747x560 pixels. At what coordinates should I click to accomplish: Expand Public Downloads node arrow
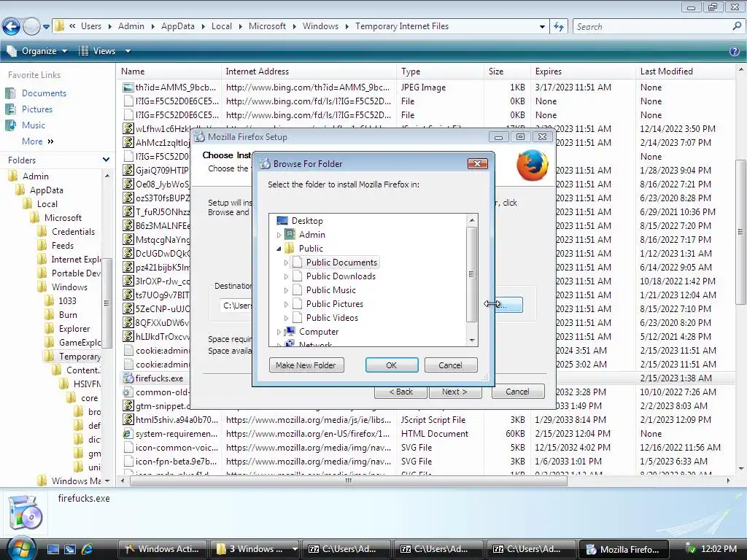pyautogui.click(x=286, y=276)
